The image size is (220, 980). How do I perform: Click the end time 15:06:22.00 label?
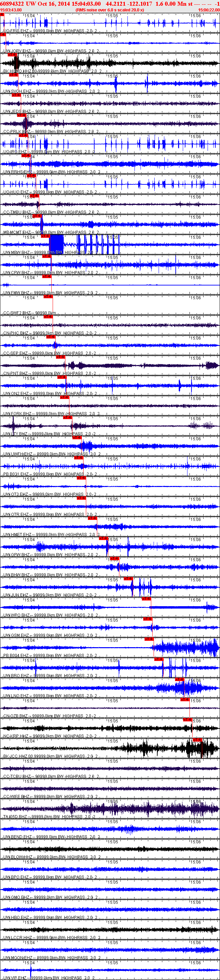[x=209, y=10]
